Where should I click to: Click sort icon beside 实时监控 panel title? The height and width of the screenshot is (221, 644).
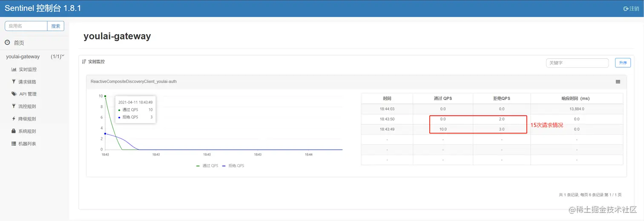point(84,62)
